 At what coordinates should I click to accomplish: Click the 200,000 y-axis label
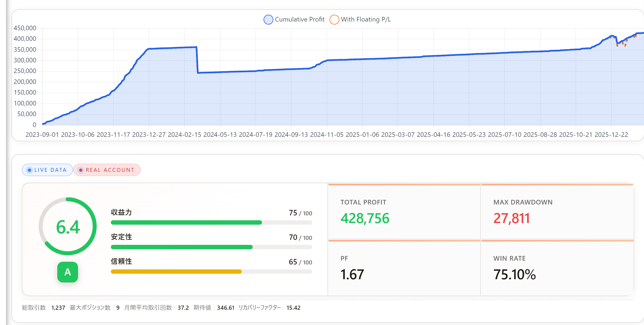pyautogui.click(x=25, y=82)
